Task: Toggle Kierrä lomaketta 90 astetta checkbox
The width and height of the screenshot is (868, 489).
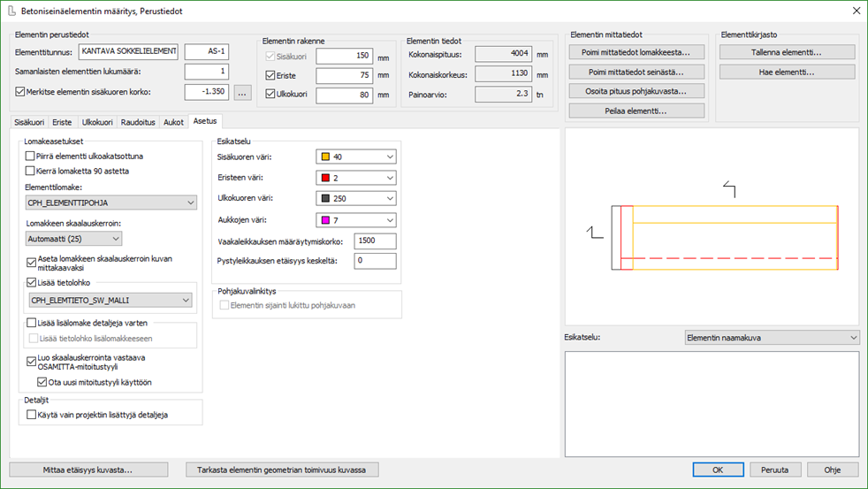Action: pyautogui.click(x=31, y=171)
